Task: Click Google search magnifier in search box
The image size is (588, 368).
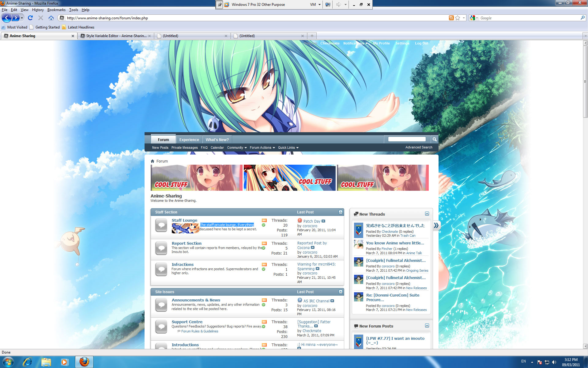Action: (x=582, y=18)
